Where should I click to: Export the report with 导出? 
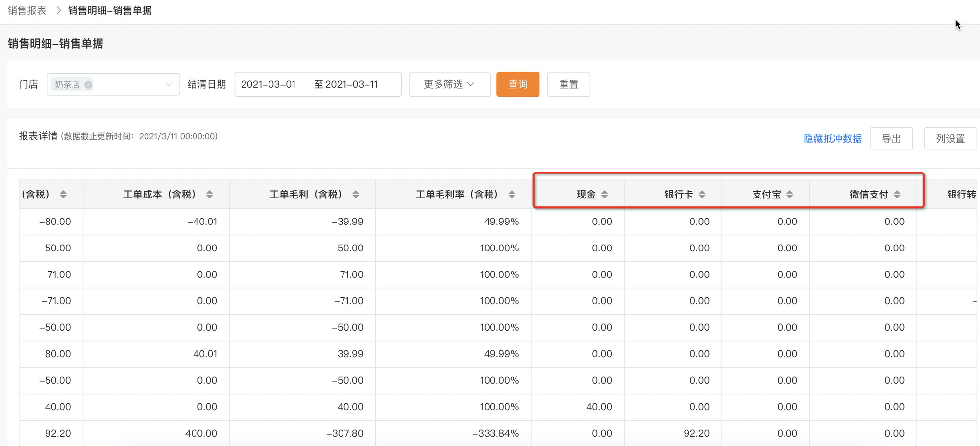(x=891, y=139)
